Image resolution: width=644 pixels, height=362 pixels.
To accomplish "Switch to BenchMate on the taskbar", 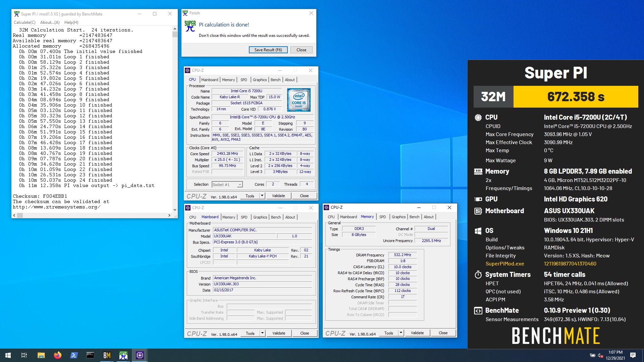I will (107, 355).
